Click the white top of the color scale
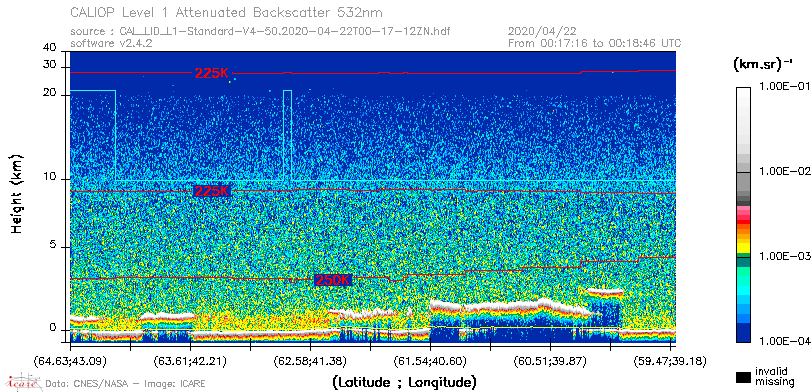The height and width of the screenshot is (392, 811). [x=743, y=93]
